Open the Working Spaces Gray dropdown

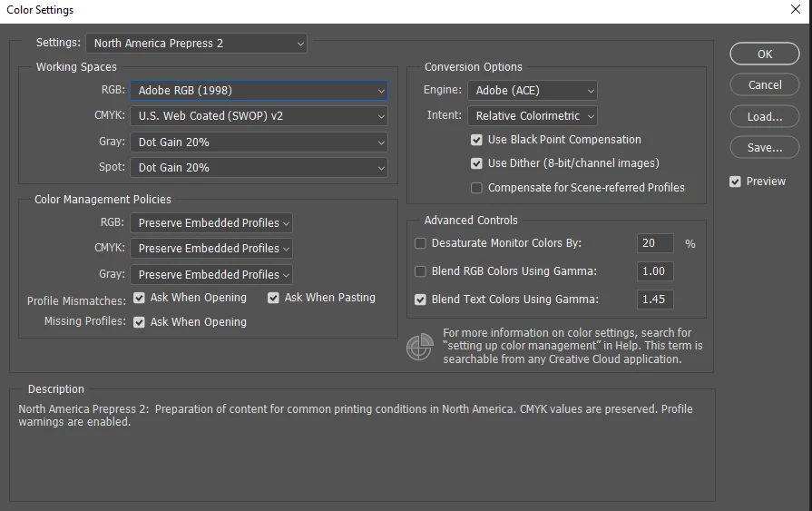click(x=259, y=142)
